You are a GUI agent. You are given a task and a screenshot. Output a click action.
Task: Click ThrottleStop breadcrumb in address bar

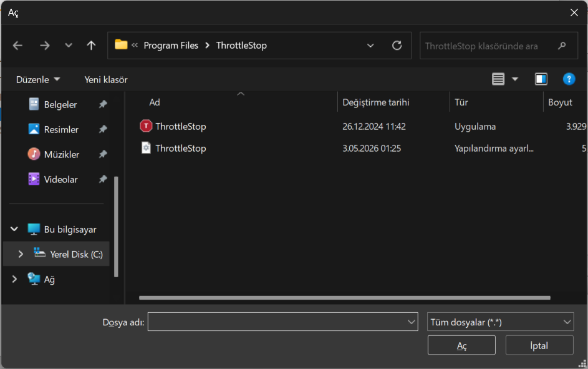click(x=241, y=46)
